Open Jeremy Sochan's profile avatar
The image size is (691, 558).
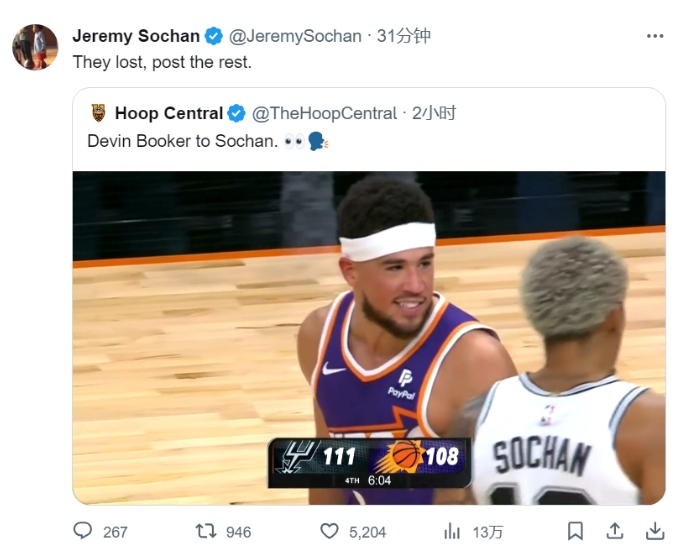[35, 47]
